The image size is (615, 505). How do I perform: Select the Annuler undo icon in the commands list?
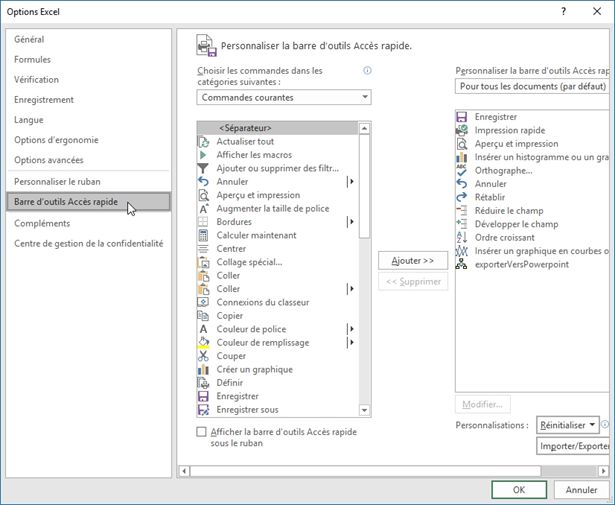pyautogui.click(x=203, y=182)
